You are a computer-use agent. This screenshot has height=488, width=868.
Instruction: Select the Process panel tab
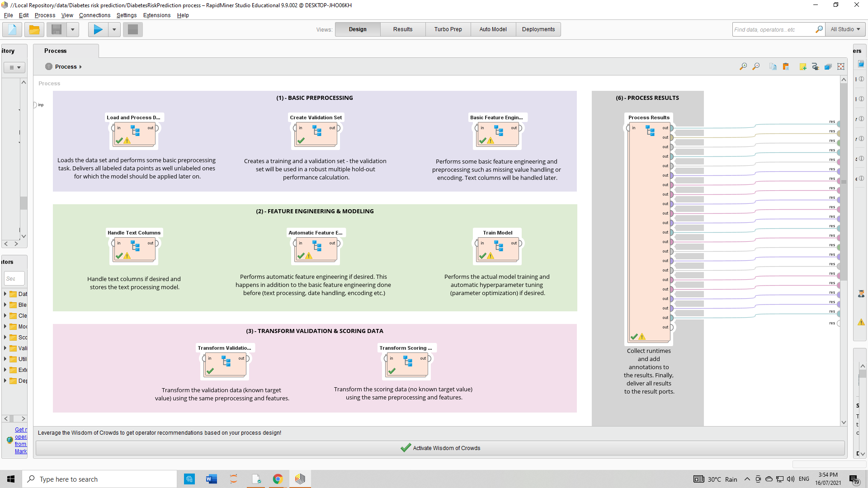point(66,51)
